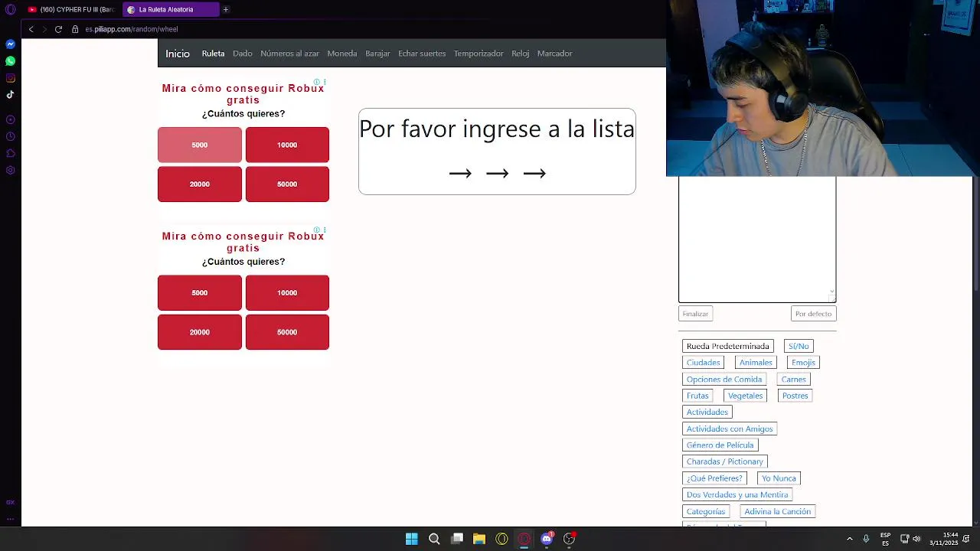Open the volume tray icon
Viewport: 980px width, 551px height.
click(916, 539)
